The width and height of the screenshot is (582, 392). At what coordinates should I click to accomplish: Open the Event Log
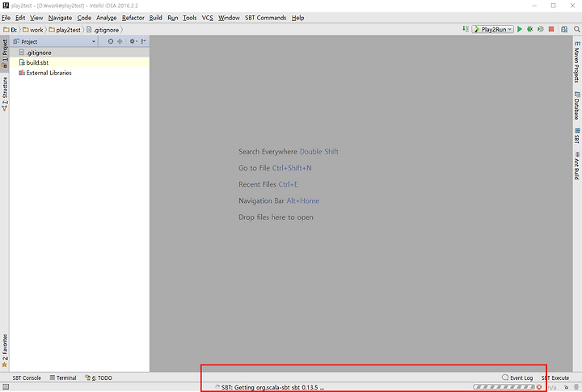tap(517, 378)
